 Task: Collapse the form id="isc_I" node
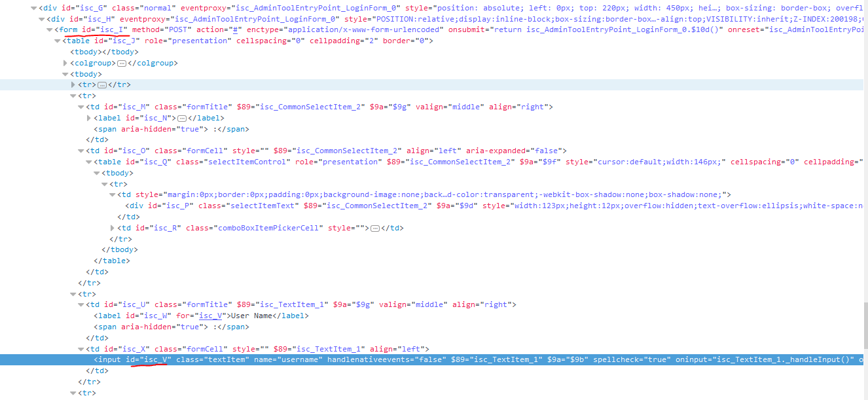tap(50, 30)
